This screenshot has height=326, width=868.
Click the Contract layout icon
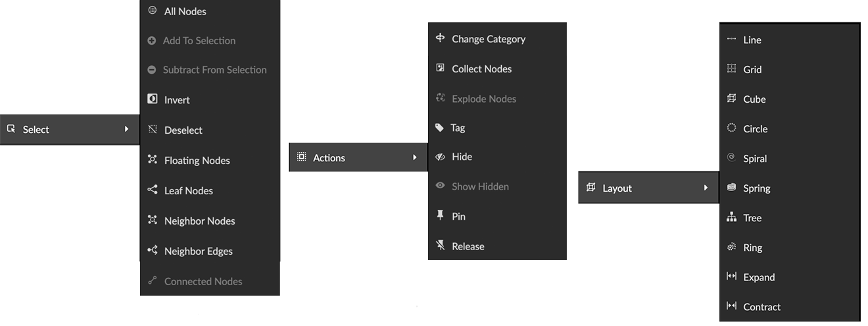(731, 306)
